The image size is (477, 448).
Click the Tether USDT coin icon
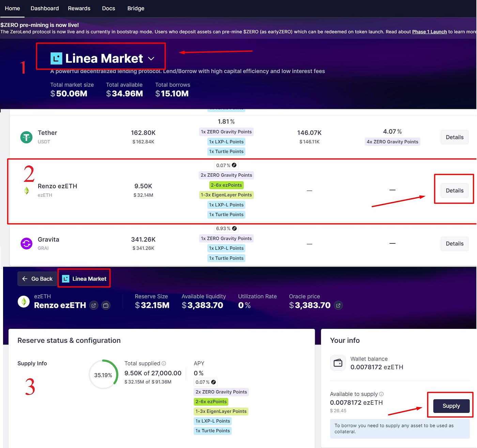26,137
